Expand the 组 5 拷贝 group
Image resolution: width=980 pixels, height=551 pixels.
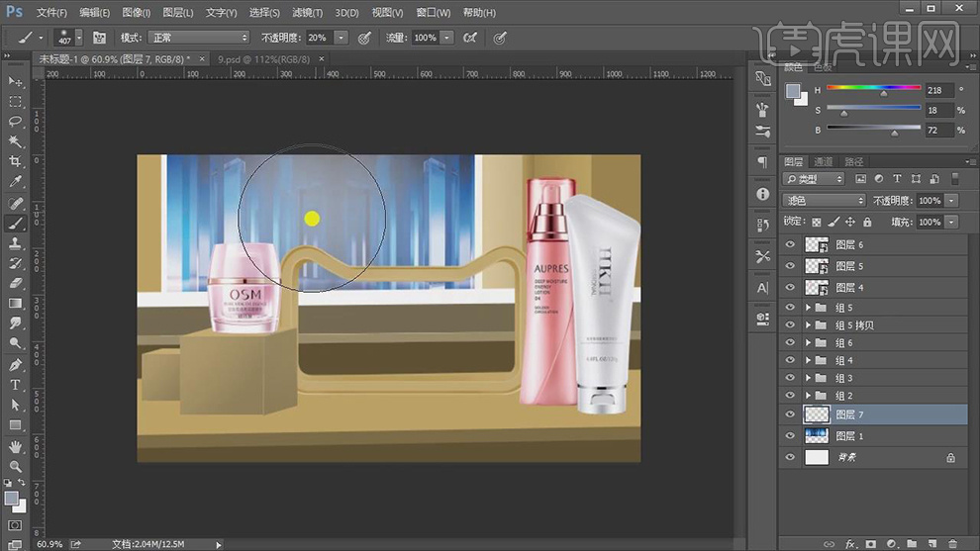click(x=808, y=325)
